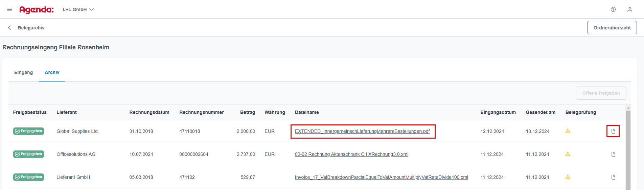Go back using the Belegarchiv arrow
The width and height of the screenshot is (644, 190).
point(9,28)
